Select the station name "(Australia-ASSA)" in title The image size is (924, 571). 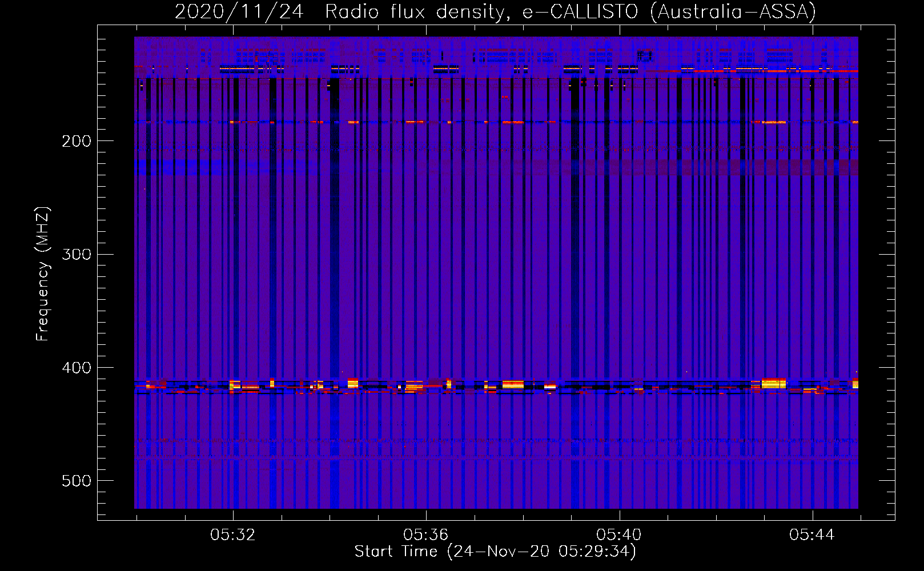733,12
